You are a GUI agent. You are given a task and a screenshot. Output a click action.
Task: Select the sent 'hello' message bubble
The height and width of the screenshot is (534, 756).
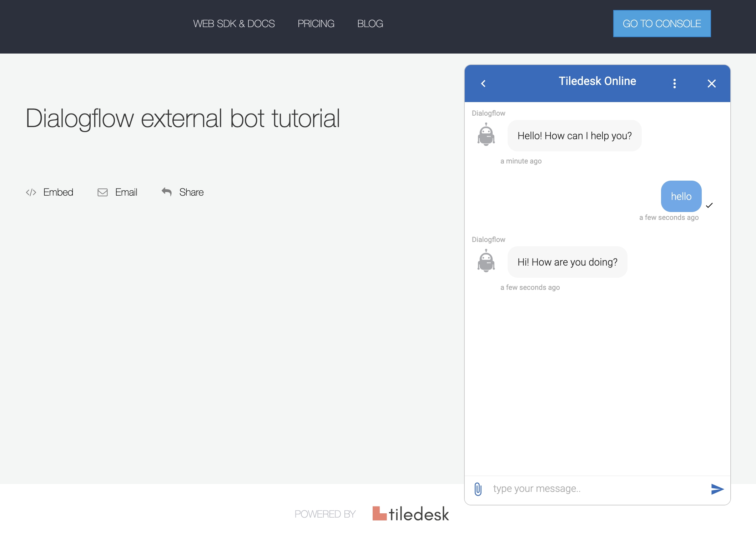681,196
